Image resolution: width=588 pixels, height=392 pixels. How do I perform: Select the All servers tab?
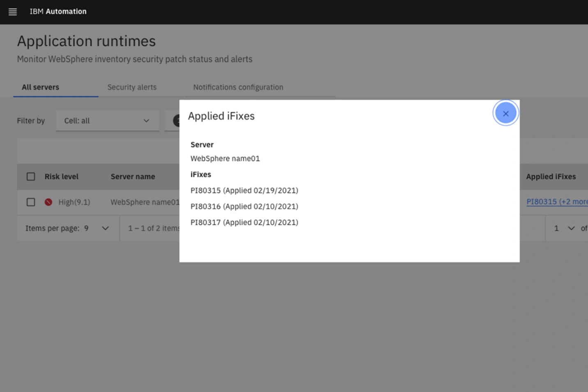(x=40, y=87)
